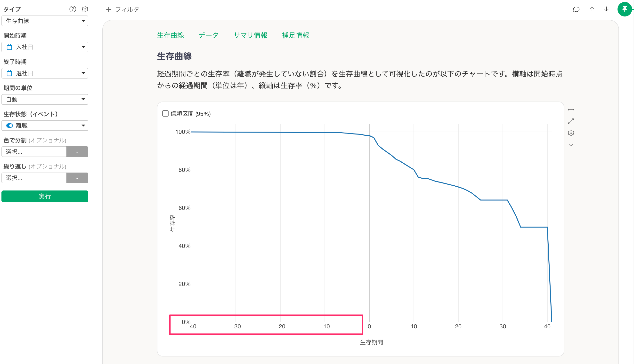This screenshot has height=364, width=634.
Task: Expand the 期間の単位 dropdown showing 自動
Action: [x=45, y=100]
